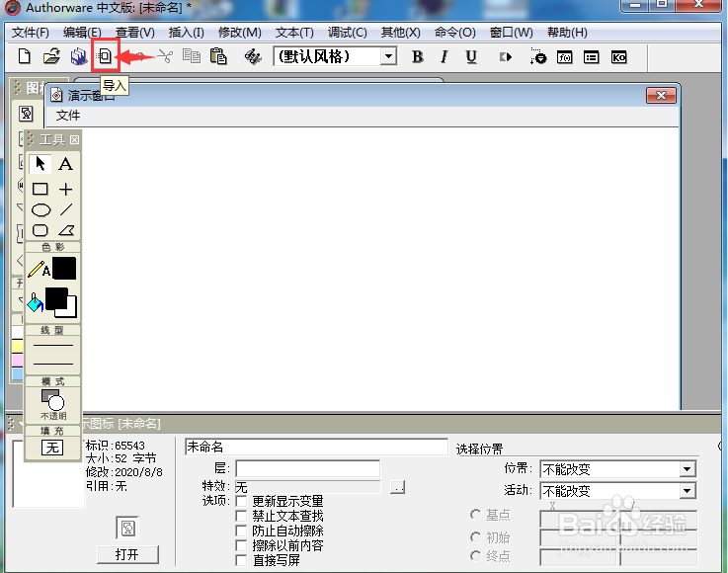Viewport: 728px width, 573px height.
Task: Select the Pointer tool in toolbox
Action: 40,163
